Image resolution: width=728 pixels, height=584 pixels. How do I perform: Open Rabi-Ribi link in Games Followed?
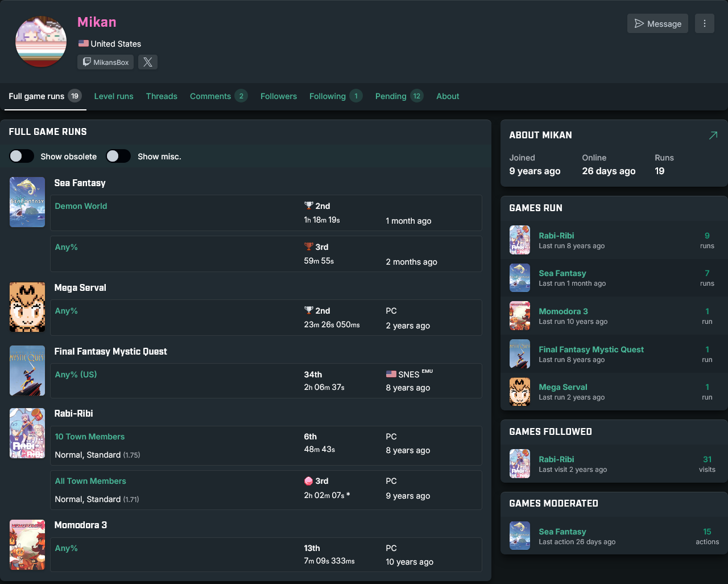(x=556, y=459)
